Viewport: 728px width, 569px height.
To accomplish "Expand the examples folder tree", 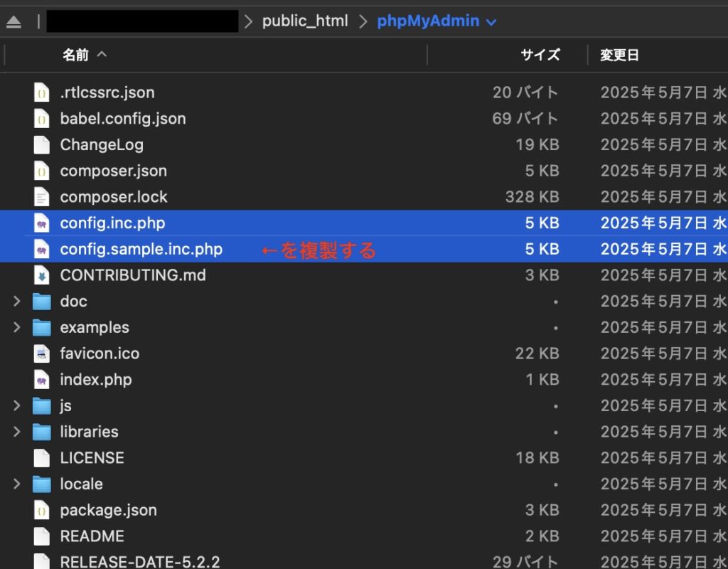I will (16, 328).
